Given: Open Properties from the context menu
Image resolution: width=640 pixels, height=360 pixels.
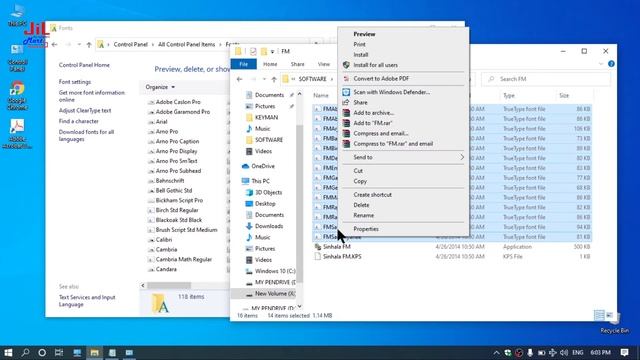Looking at the screenshot, I should coord(366,229).
